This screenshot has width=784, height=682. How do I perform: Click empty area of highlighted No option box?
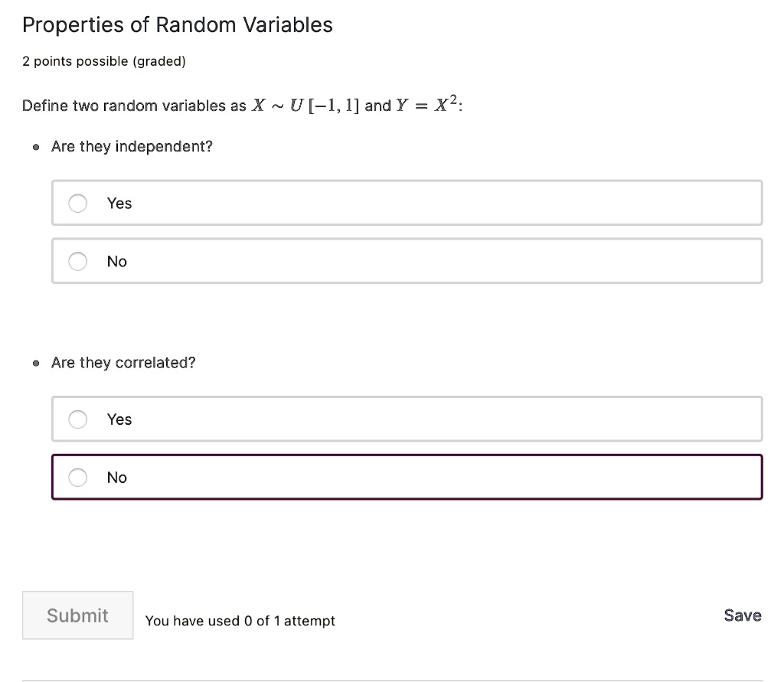(459, 478)
